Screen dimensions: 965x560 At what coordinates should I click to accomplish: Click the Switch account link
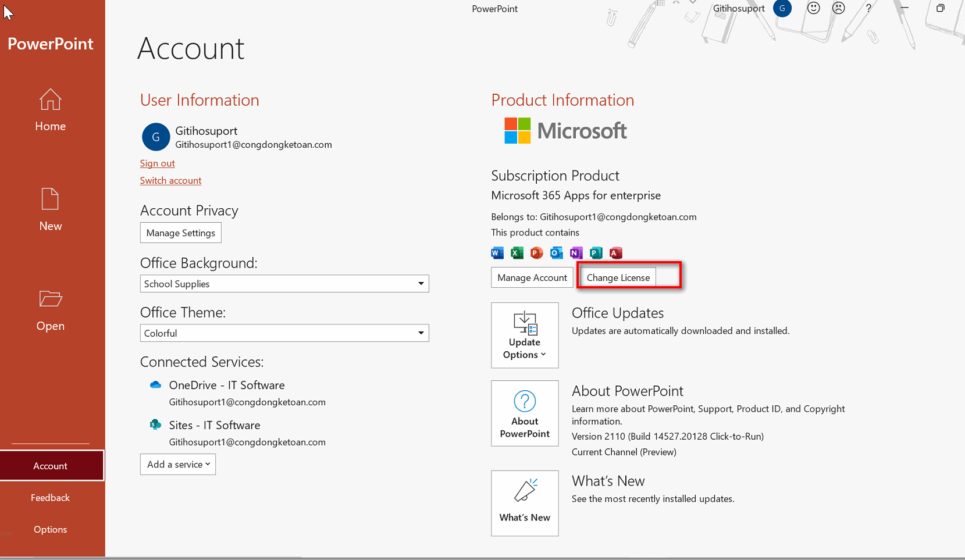click(x=170, y=180)
